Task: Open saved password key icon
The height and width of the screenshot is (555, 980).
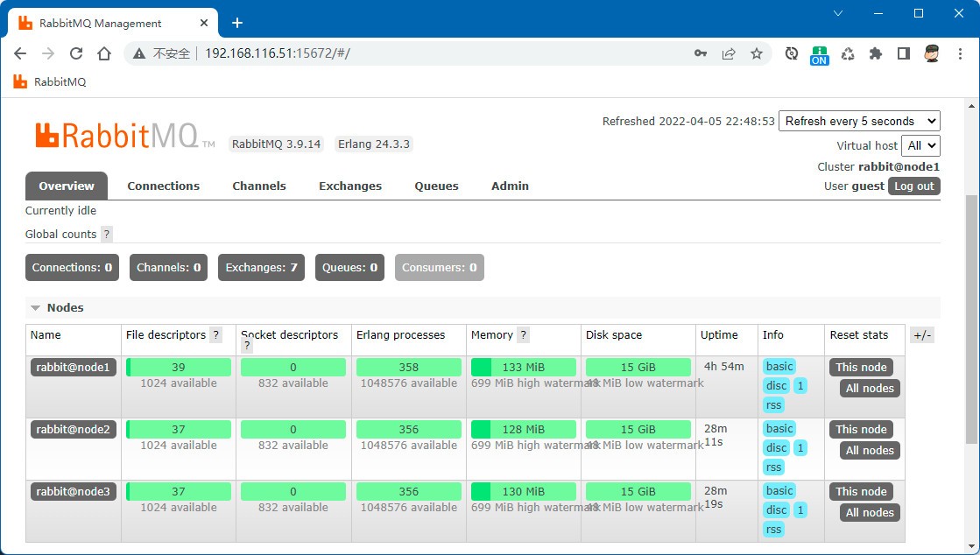Action: click(x=701, y=53)
